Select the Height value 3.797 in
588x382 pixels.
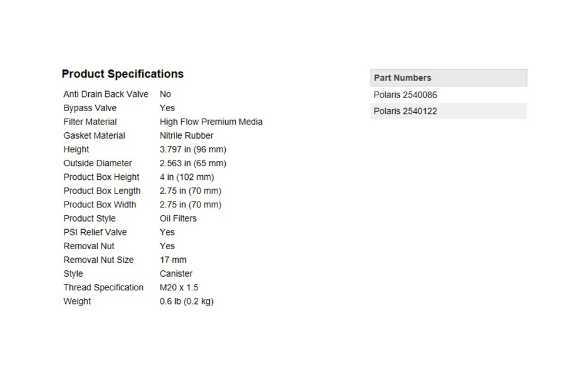tap(193, 150)
